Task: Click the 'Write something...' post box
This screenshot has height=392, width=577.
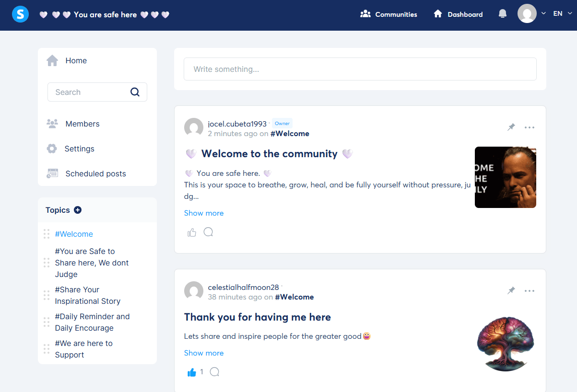Action: pyautogui.click(x=360, y=69)
